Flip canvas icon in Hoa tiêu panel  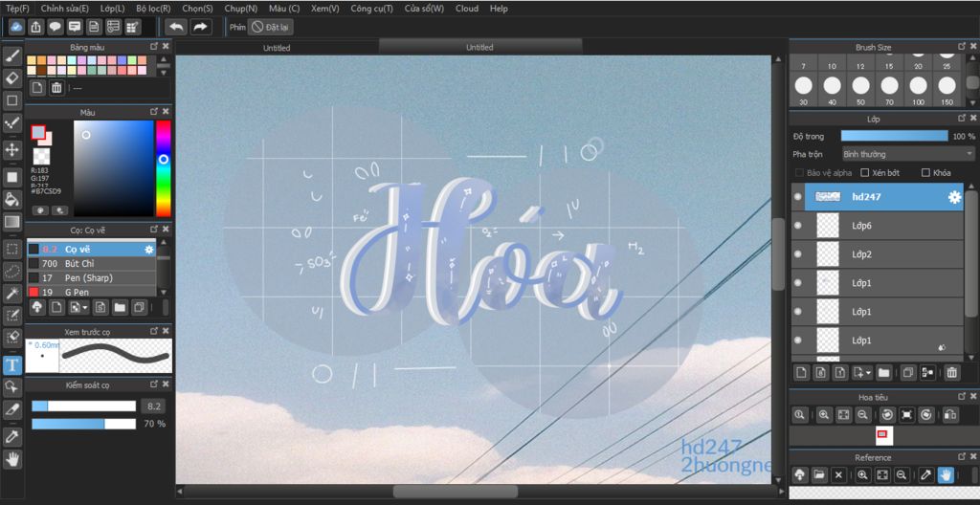(x=950, y=414)
